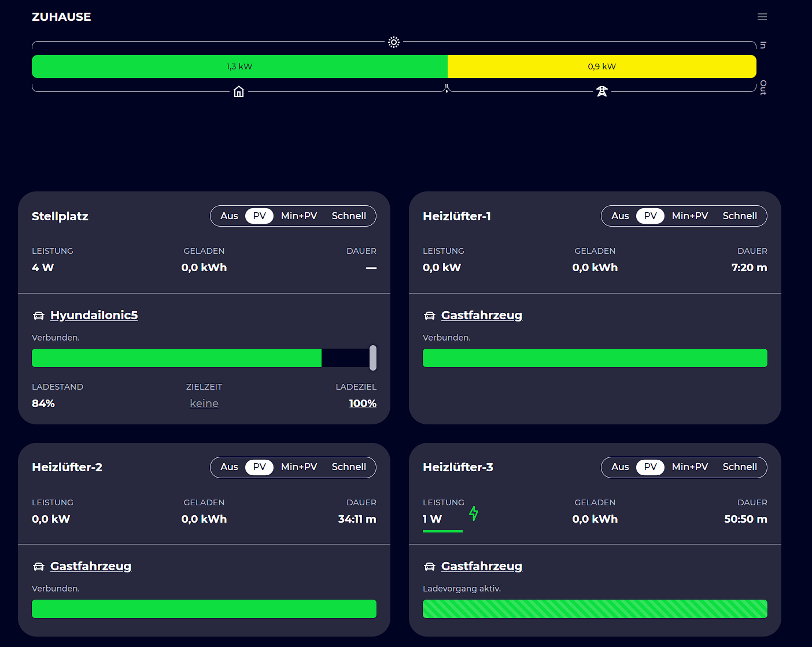
Task: Set Heizlüfter-2 mode to Min+PV
Action: coord(299,467)
